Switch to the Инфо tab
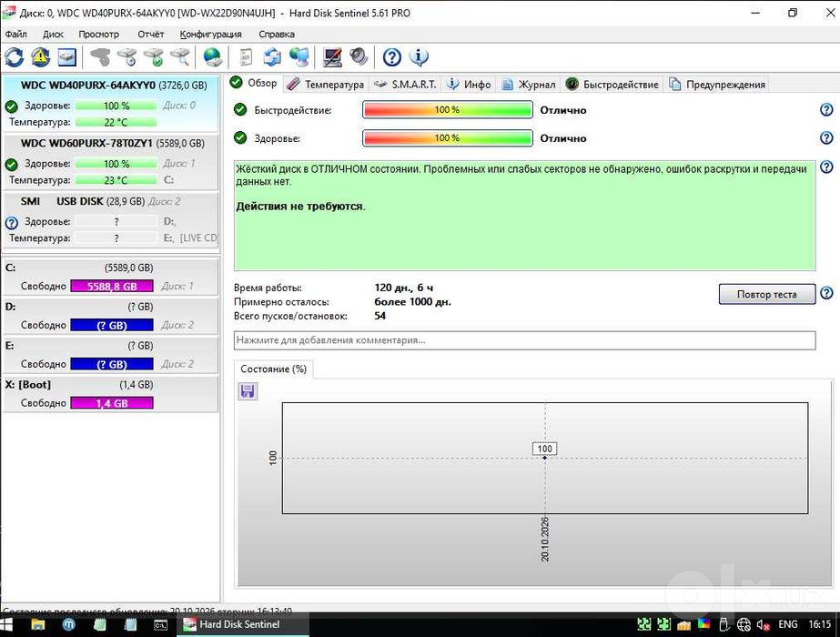 tap(469, 84)
